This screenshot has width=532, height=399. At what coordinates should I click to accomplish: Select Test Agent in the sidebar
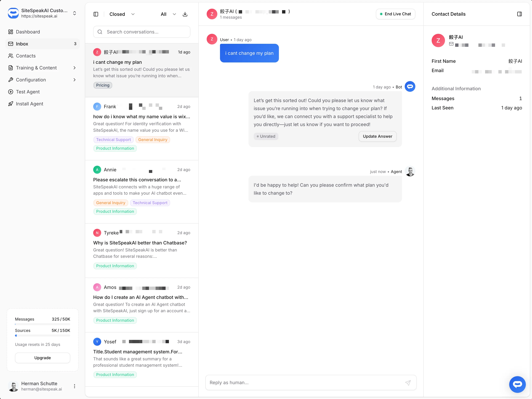click(x=28, y=92)
